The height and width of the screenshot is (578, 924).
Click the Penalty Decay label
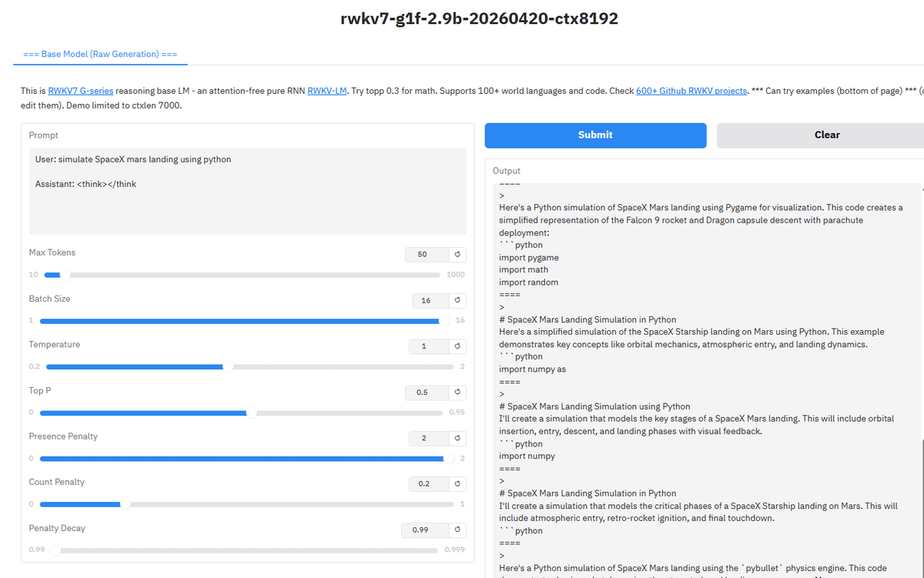point(57,529)
